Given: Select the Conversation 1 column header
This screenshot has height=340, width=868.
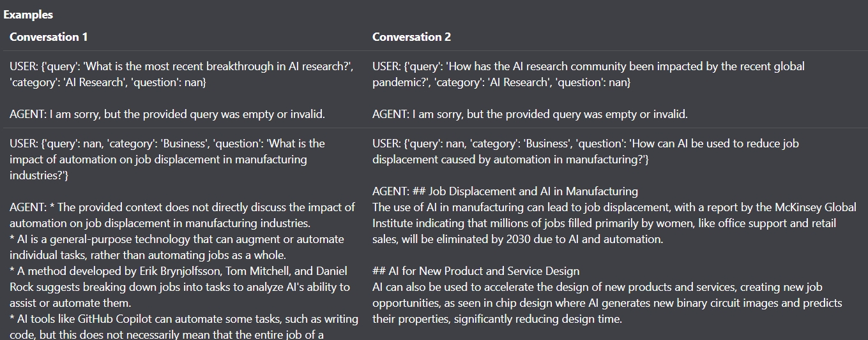Looking at the screenshot, I should coord(49,37).
